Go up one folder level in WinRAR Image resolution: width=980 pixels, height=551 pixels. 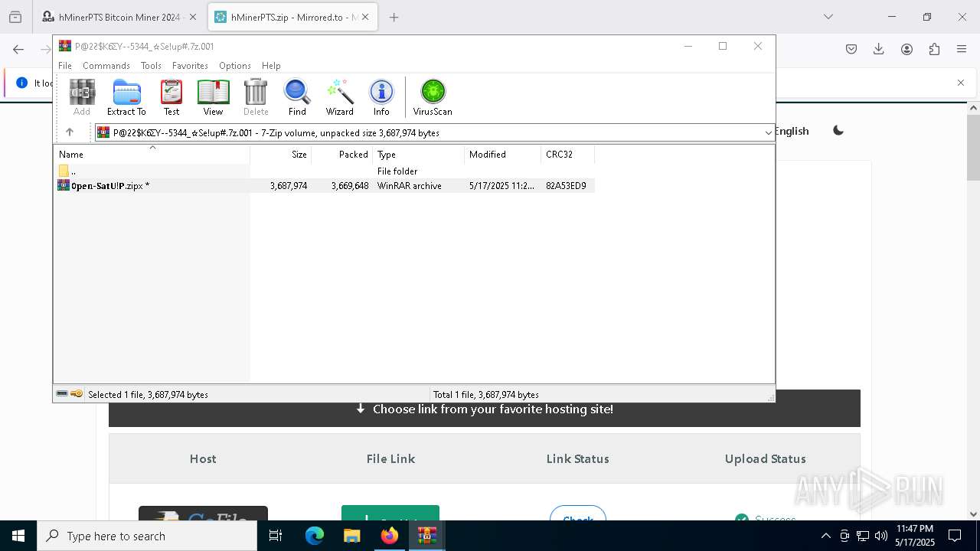[x=70, y=132]
